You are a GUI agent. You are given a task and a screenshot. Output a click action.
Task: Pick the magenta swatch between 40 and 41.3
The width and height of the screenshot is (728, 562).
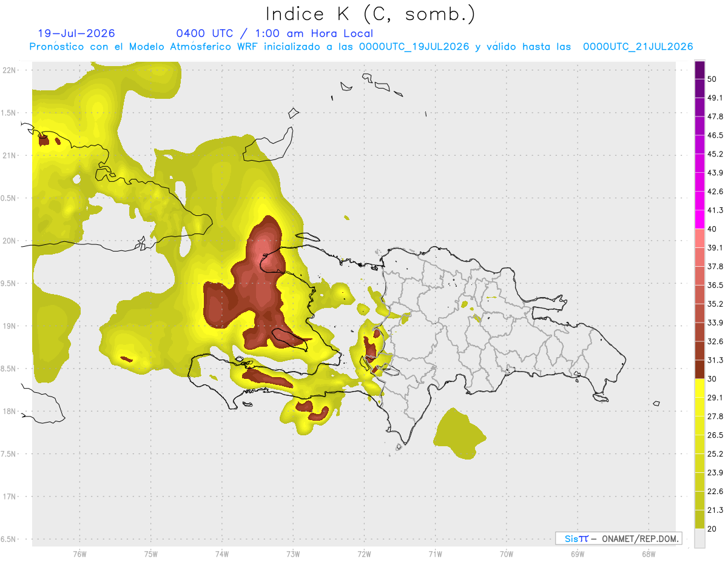(x=700, y=219)
